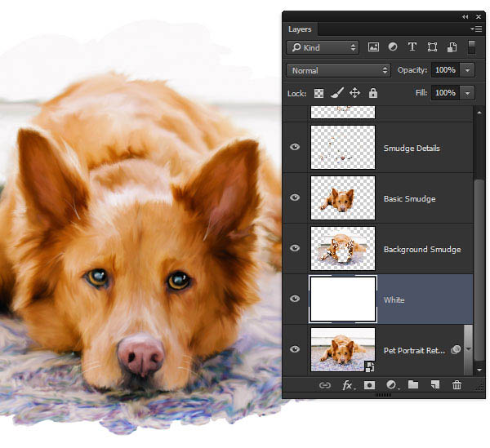Lock image pixels brush icon
Image resolution: width=490 pixels, height=448 pixels.
point(336,93)
